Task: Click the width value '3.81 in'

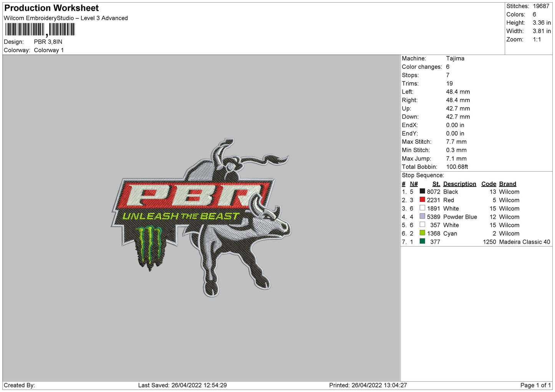Action: (542, 31)
